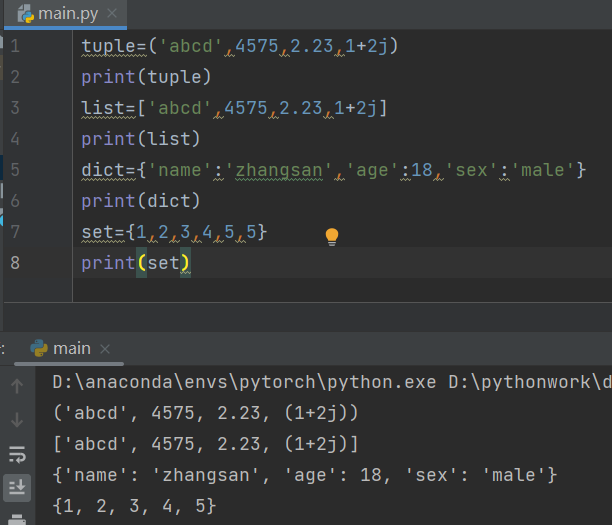
Task: Click on print(dict) code line
Action: coord(141,201)
